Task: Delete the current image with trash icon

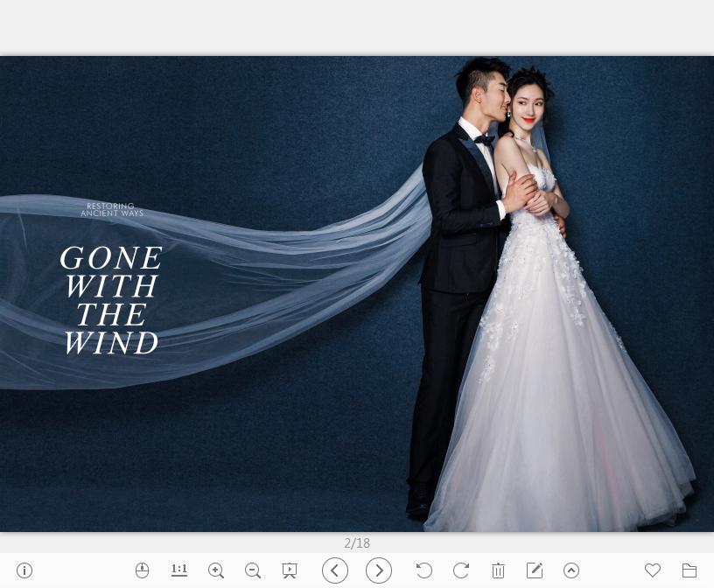Action: [x=498, y=570]
